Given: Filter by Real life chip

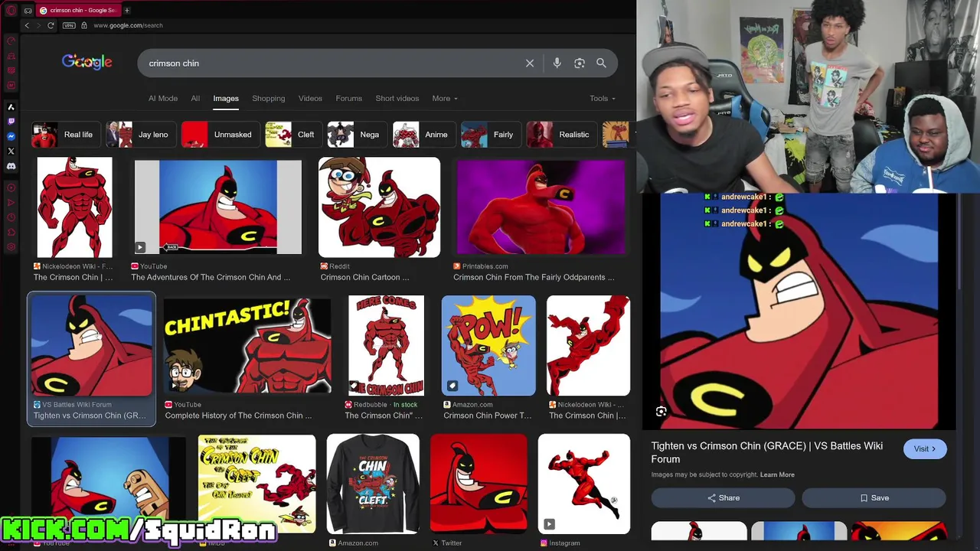Looking at the screenshot, I should pyautogui.click(x=65, y=135).
